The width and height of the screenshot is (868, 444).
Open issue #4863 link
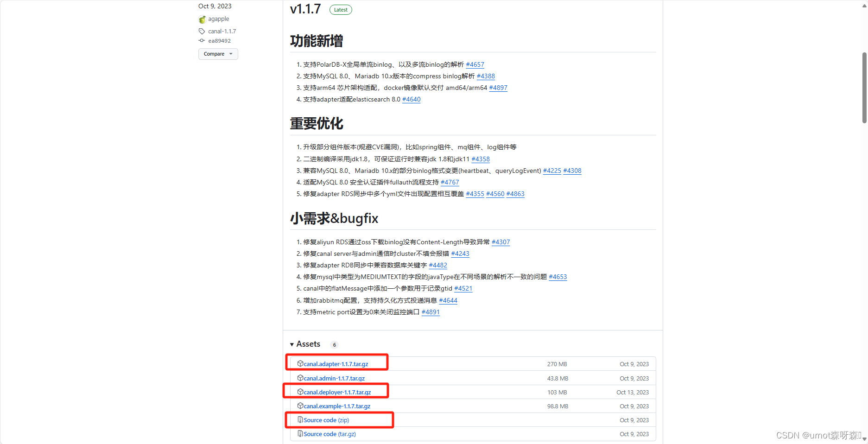515,194
